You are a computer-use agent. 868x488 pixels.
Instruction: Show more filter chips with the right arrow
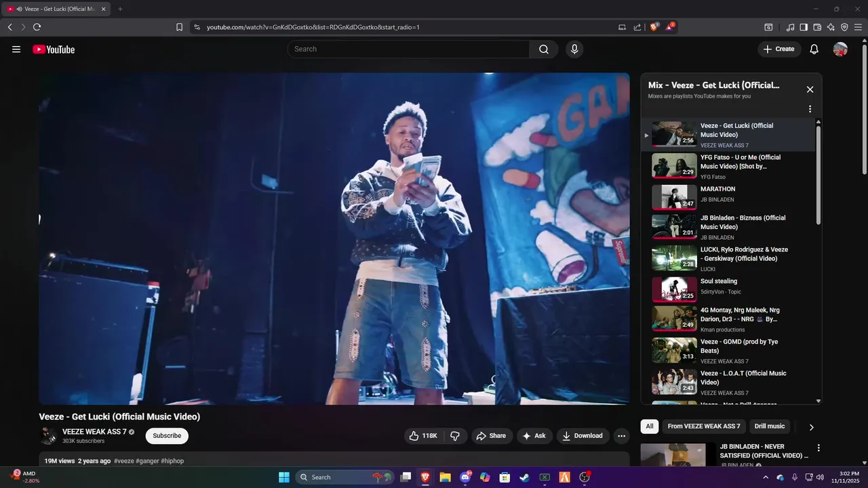811,427
